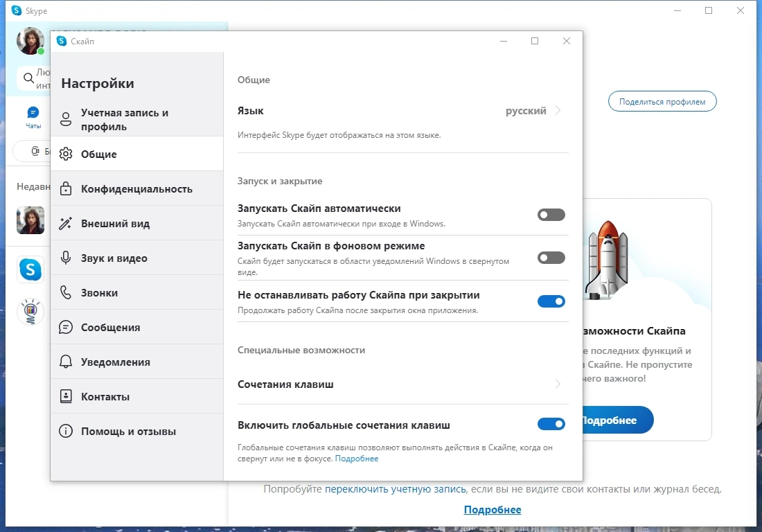The image size is (762, 532).
Task: Click the bell icon beside Уведомления
Action: [66, 362]
